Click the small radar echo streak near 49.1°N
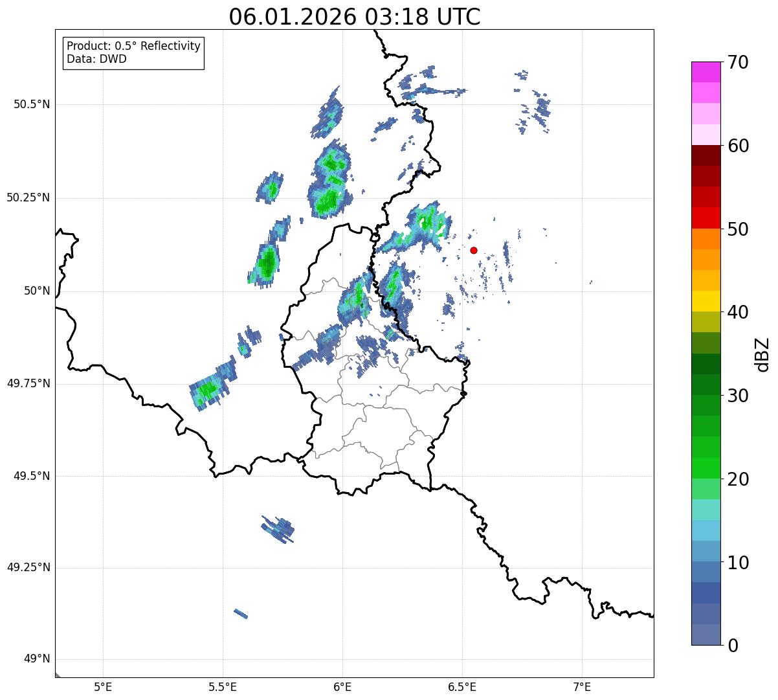The image size is (778, 700). [x=241, y=613]
